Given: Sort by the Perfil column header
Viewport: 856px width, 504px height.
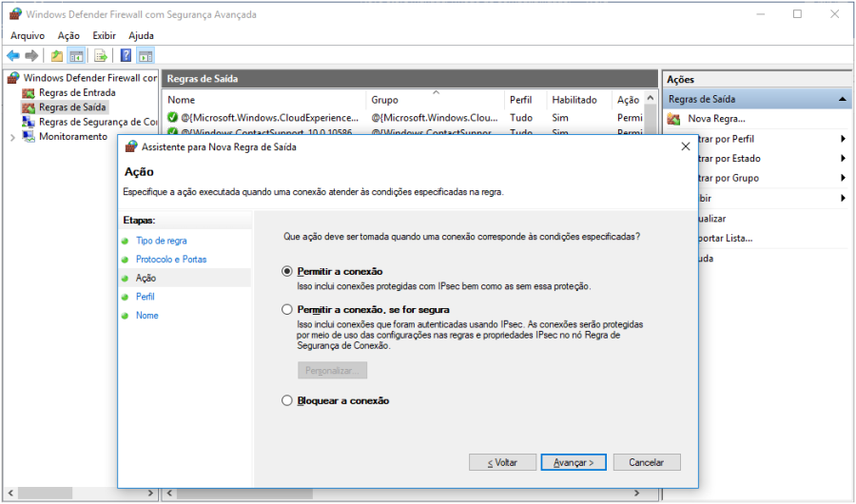Looking at the screenshot, I should pos(525,100).
